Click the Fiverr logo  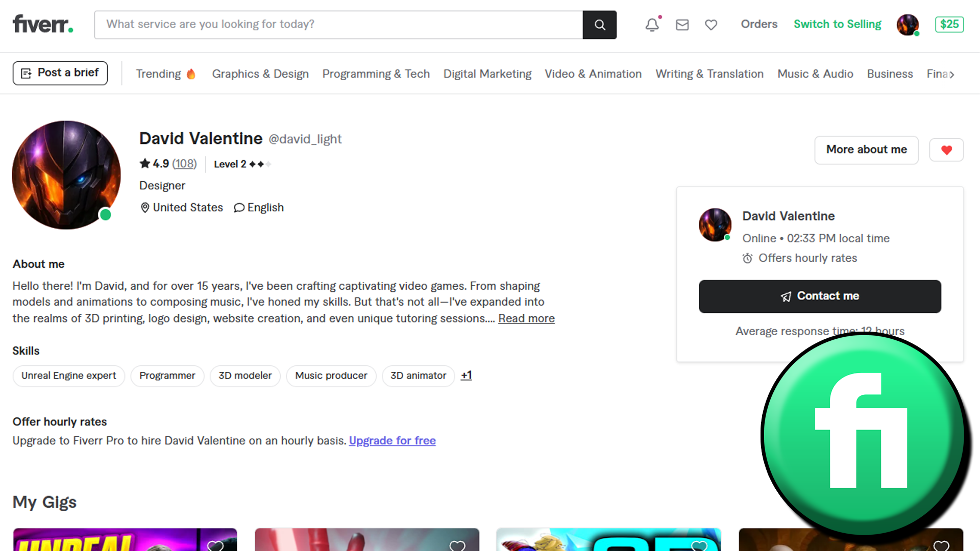(x=43, y=24)
